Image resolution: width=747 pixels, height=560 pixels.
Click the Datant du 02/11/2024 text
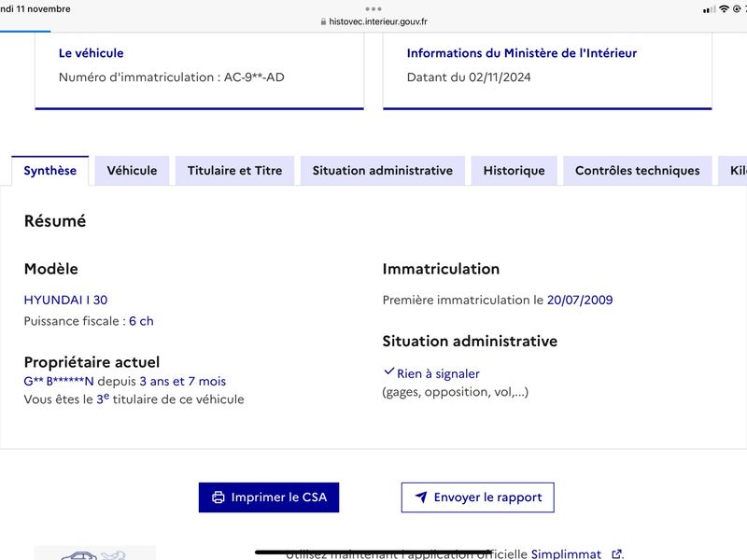pyautogui.click(x=469, y=77)
